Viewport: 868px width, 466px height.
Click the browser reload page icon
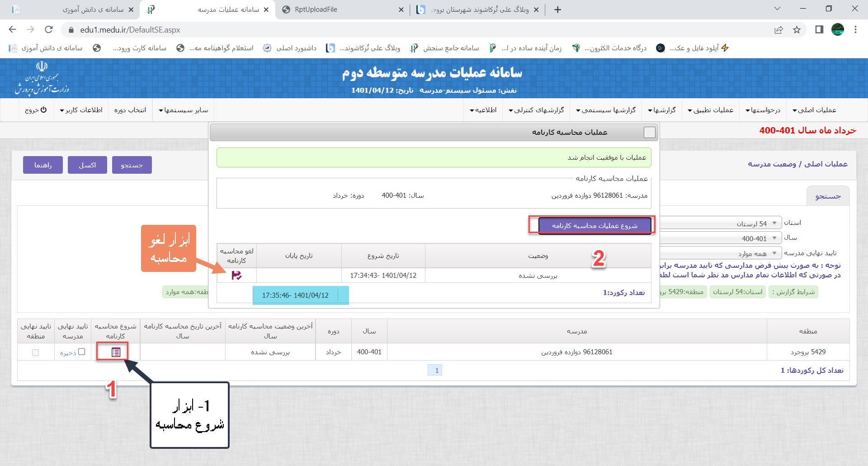click(x=49, y=30)
